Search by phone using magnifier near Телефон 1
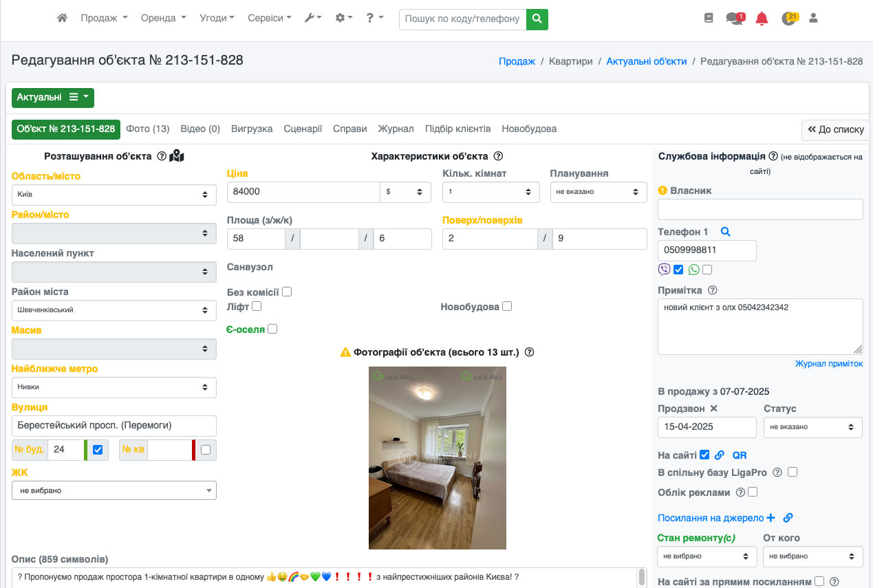Viewport: 873px width, 588px height. click(725, 232)
